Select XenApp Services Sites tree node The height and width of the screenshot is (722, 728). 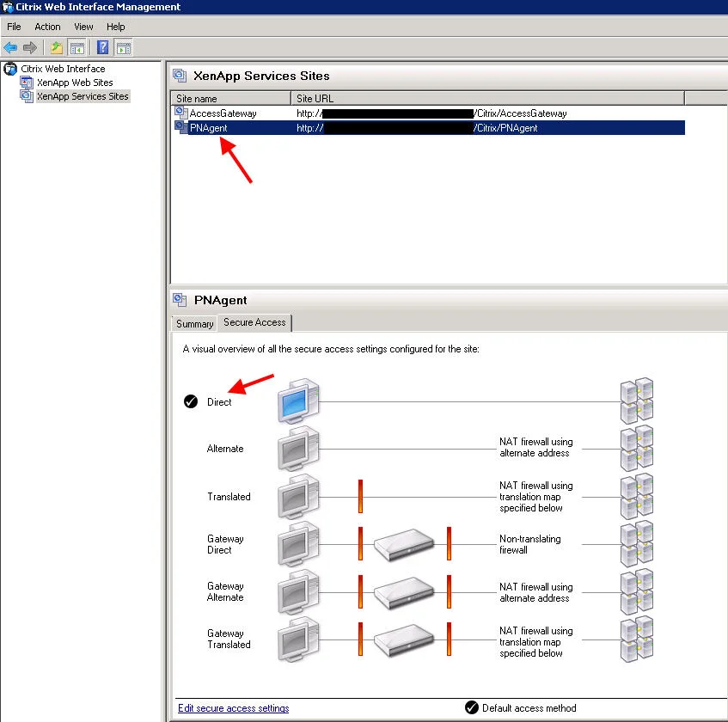83,96
